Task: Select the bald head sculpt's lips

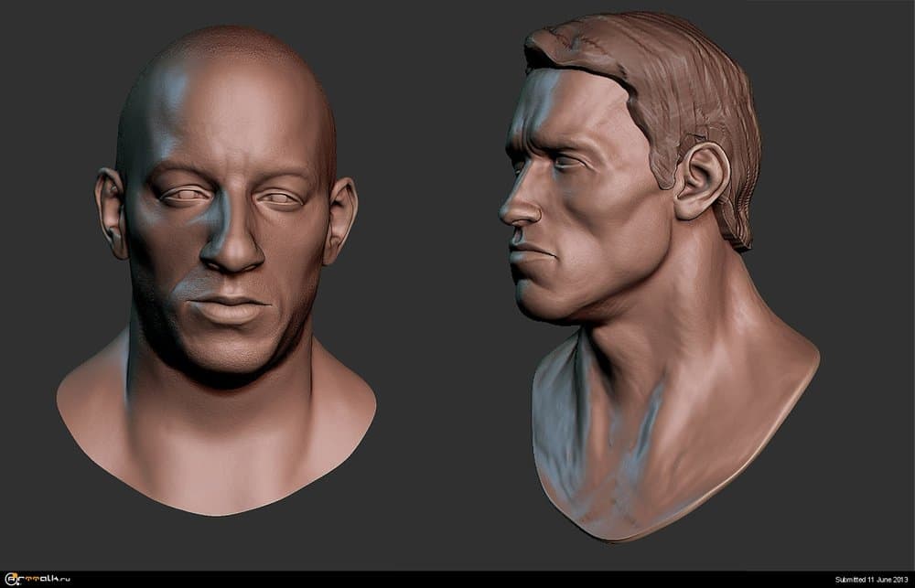Action: (229, 308)
